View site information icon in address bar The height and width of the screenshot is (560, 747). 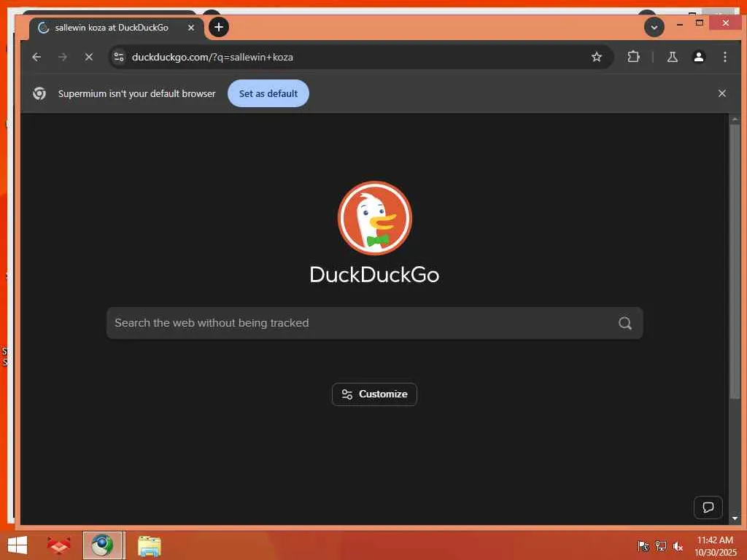(x=119, y=57)
